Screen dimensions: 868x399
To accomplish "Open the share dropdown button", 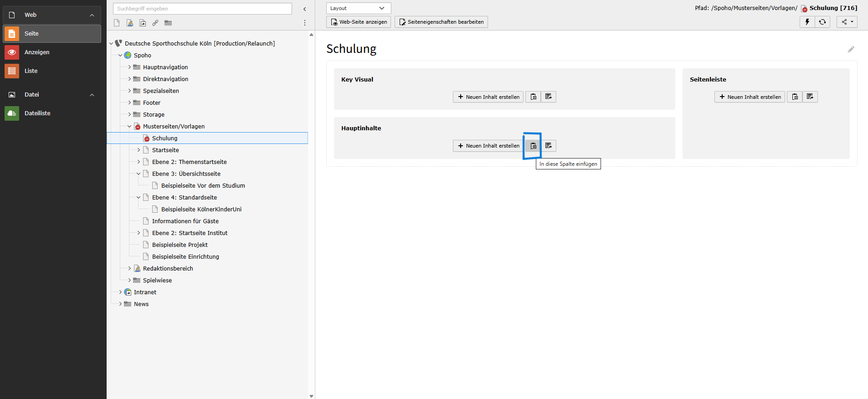I will pos(847,22).
